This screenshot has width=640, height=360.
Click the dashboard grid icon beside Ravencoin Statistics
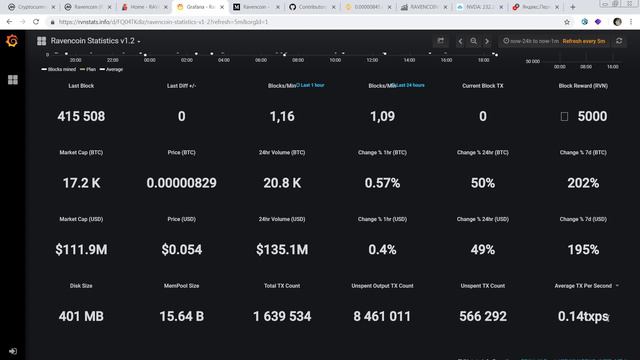coord(41,41)
